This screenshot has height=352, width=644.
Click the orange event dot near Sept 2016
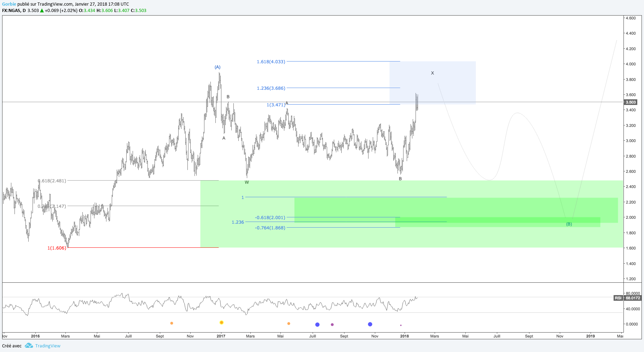pyautogui.click(x=172, y=323)
